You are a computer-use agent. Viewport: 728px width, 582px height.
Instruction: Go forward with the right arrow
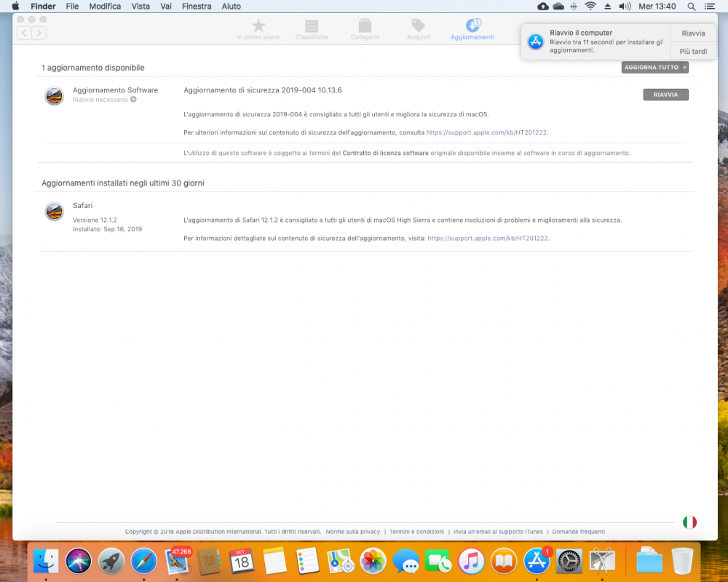coord(39,33)
